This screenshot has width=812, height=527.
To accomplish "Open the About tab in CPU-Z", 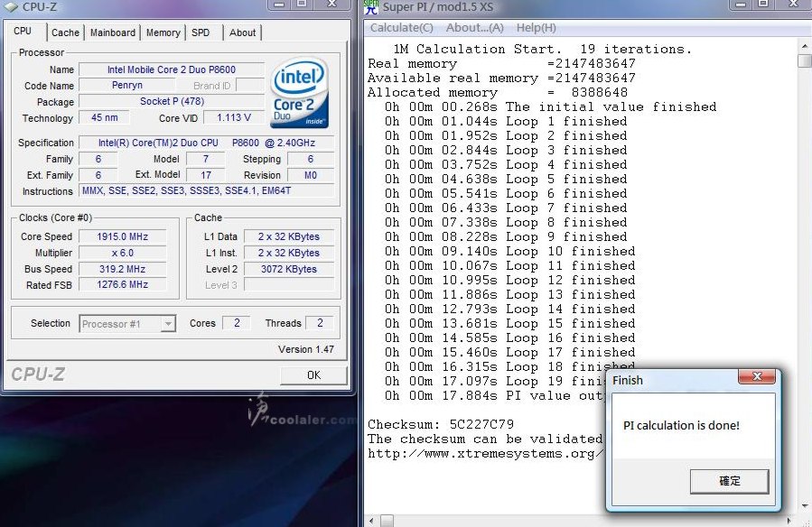I will tap(242, 32).
